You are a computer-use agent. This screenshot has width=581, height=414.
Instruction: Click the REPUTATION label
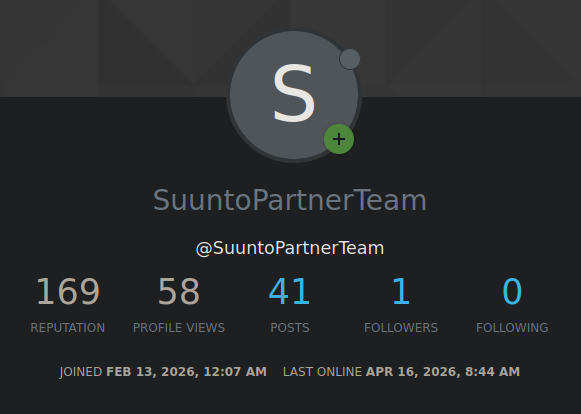pyautogui.click(x=68, y=328)
